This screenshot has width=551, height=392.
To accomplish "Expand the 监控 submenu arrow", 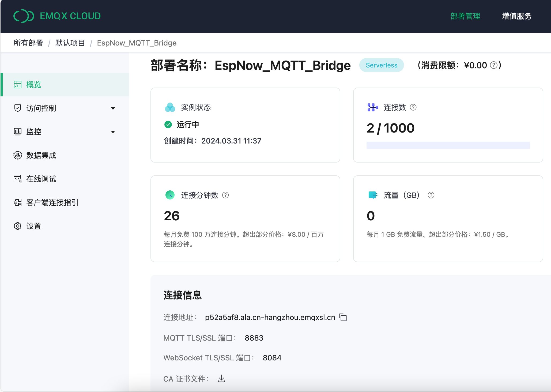I will pyautogui.click(x=113, y=132).
